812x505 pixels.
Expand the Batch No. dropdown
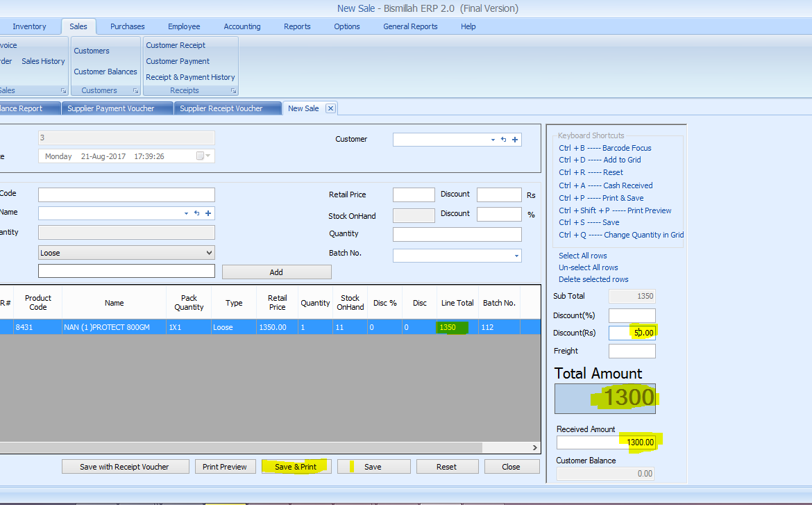[x=516, y=256]
